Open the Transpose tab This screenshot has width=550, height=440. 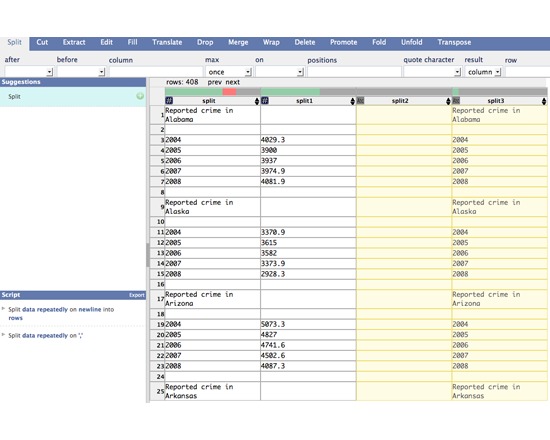point(454,42)
